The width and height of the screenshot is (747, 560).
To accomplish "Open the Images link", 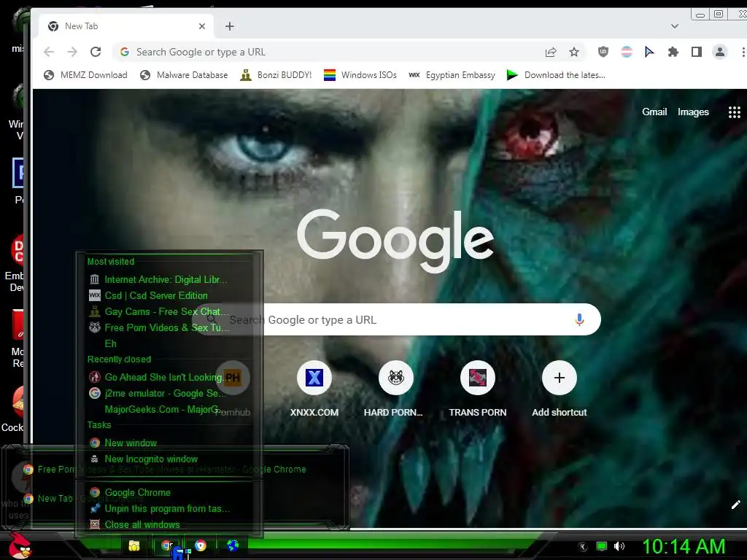I will coord(693,112).
